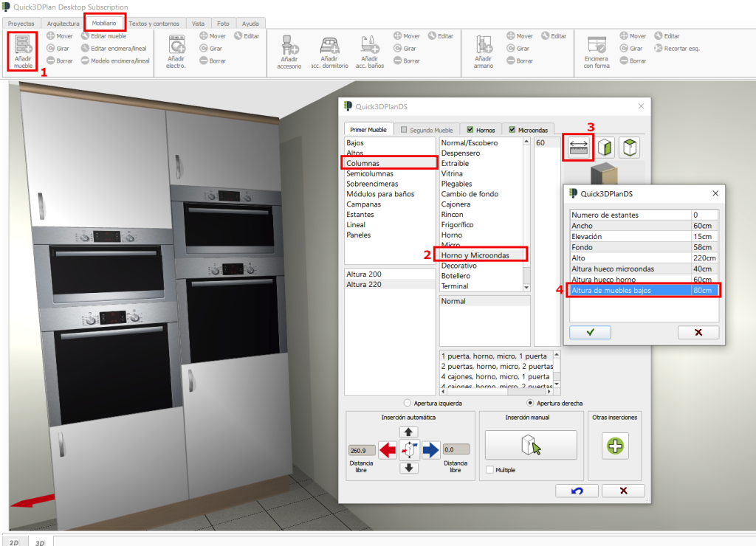
Task: Select the Apertura izquierda radio option
Action: [x=408, y=404]
